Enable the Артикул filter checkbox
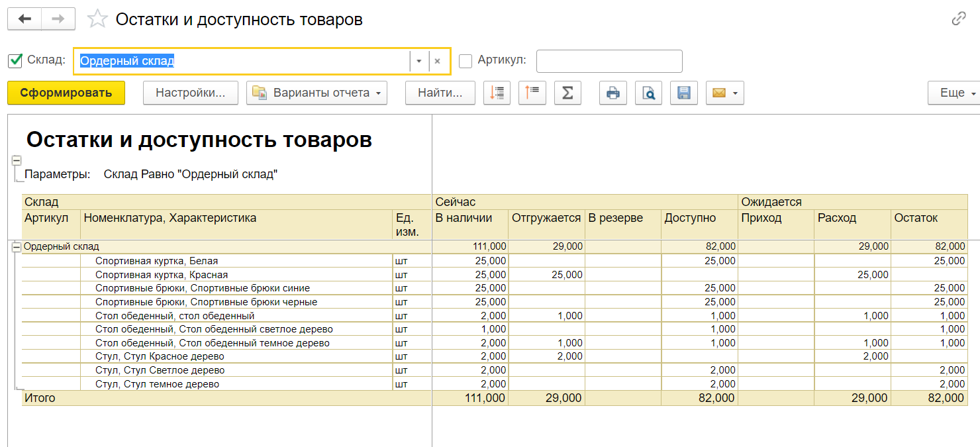 [x=465, y=61]
